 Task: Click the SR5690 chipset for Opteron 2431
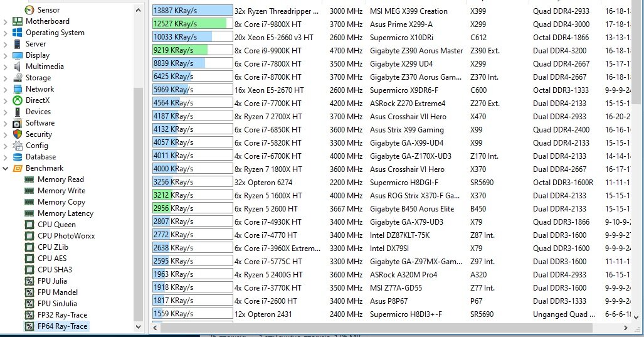click(x=482, y=314)
